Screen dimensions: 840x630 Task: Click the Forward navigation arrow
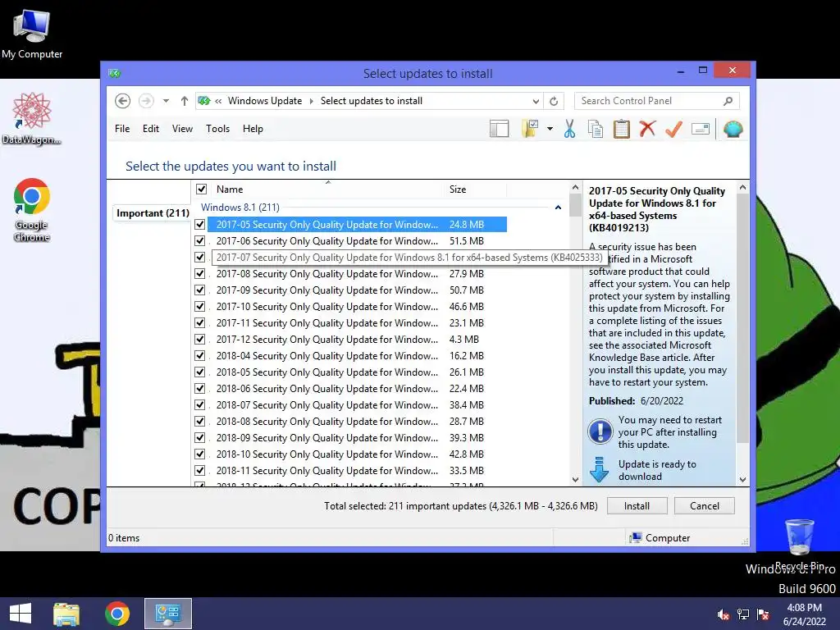(x=146, y=101)
